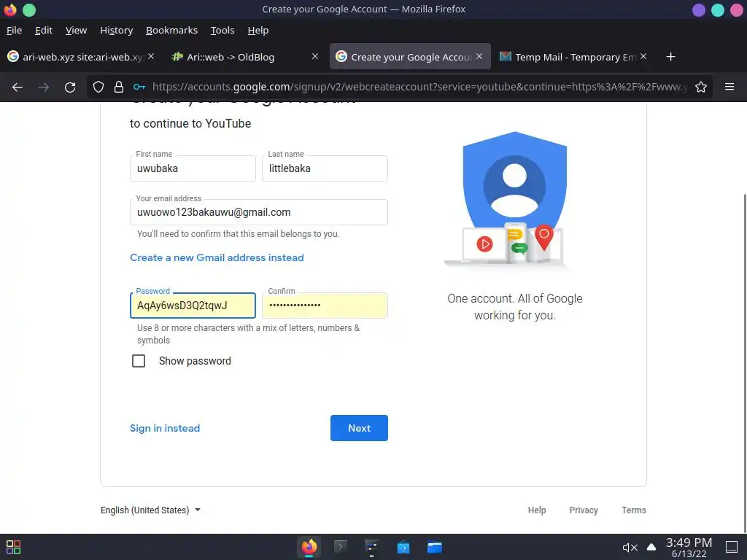Viewport: 747px width, 560px height.
Task: Open the Help link in footer
Action: pos(537,510)
